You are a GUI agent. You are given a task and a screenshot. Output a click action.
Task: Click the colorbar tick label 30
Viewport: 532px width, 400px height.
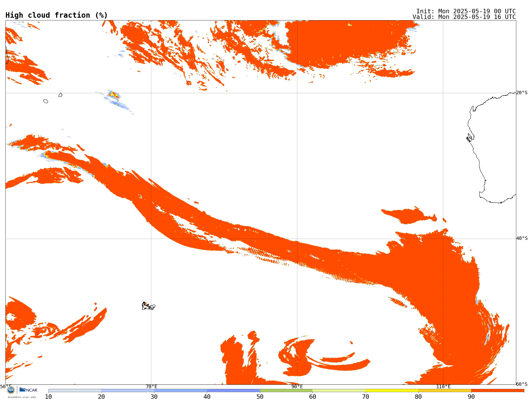click(x=154, y=397)
